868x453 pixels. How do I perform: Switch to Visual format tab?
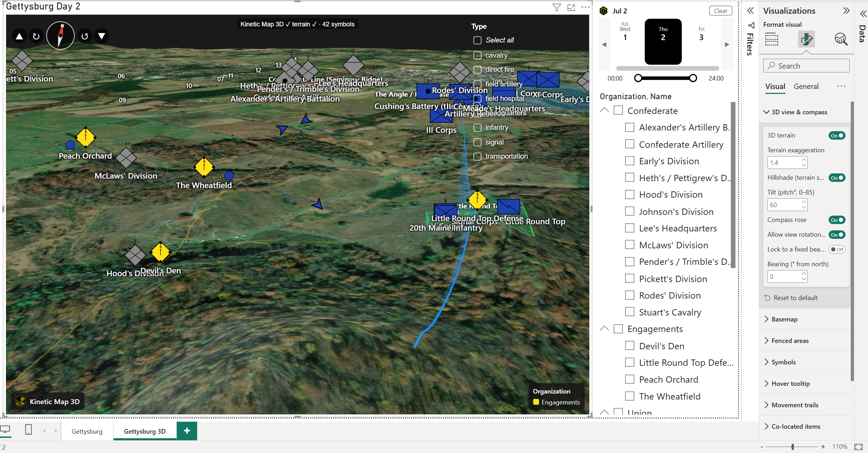coord(775,87)
